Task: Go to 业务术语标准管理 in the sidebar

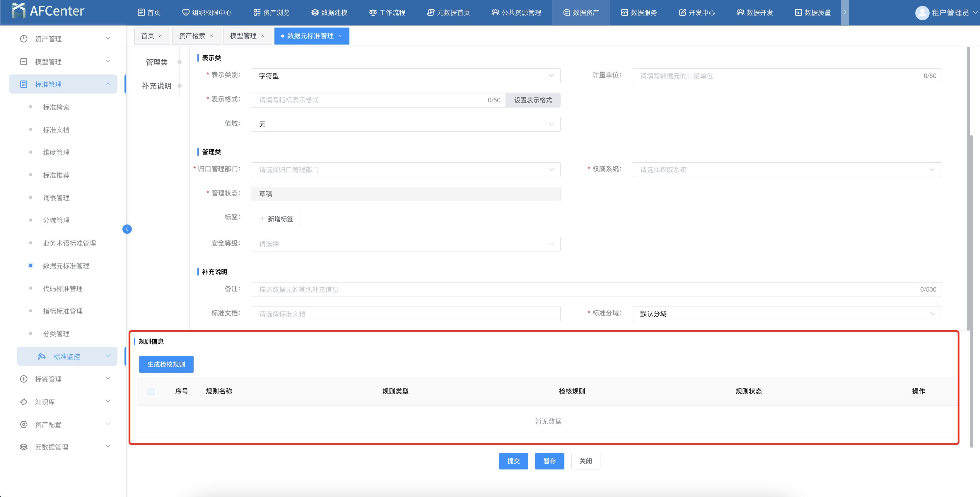Action: click(x=69, y=243)
